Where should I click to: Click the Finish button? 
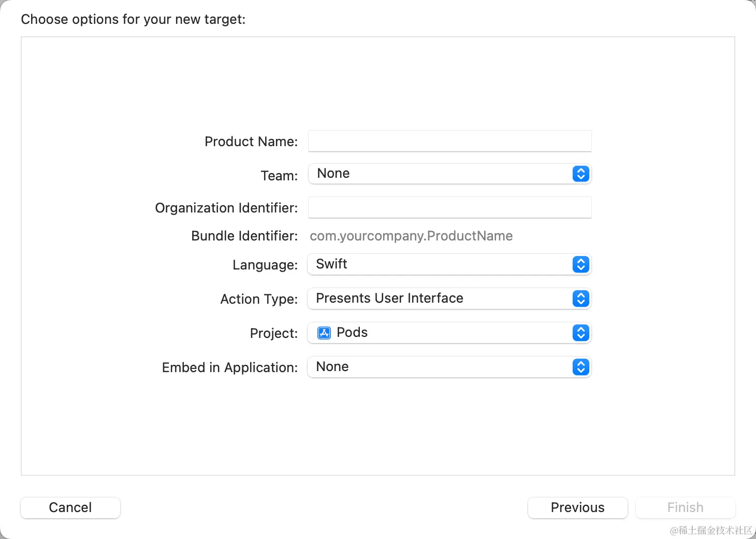[x=685, y=507]
